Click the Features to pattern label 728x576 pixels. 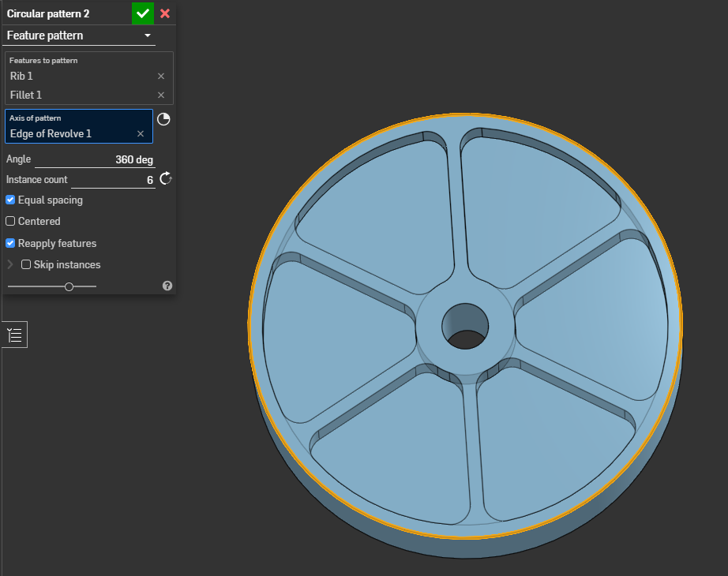[43, 61]
